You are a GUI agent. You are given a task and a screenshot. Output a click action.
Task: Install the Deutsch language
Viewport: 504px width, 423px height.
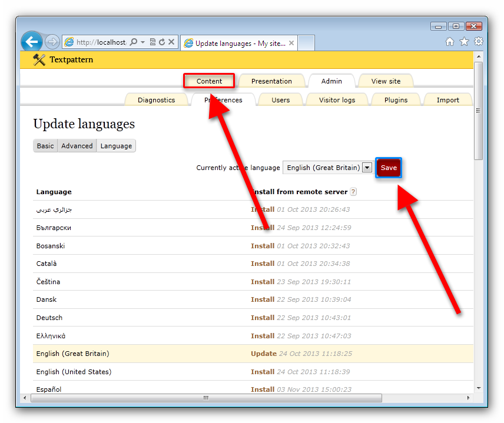[x=263, y=318]
